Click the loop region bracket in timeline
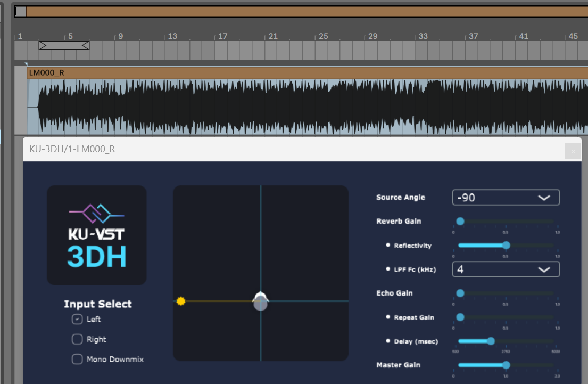Image resolution: width=588 pixels, height=384 pixels. point(64,45)
